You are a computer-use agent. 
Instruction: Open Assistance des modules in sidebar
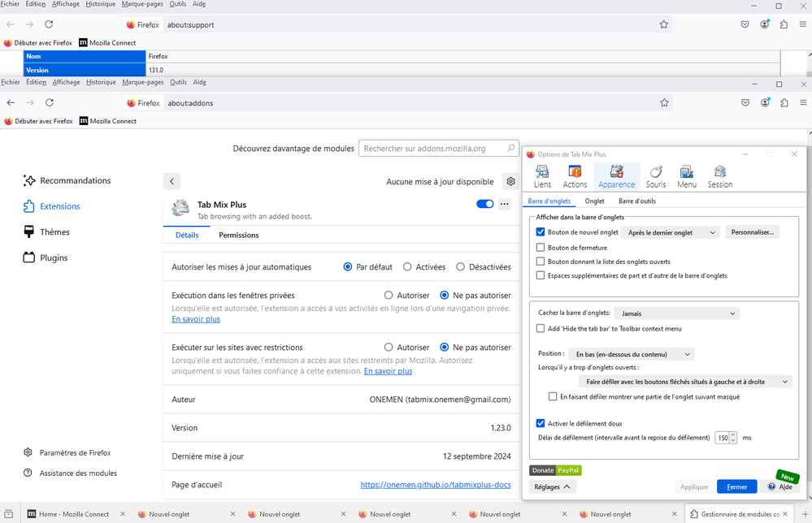point(71,473)
